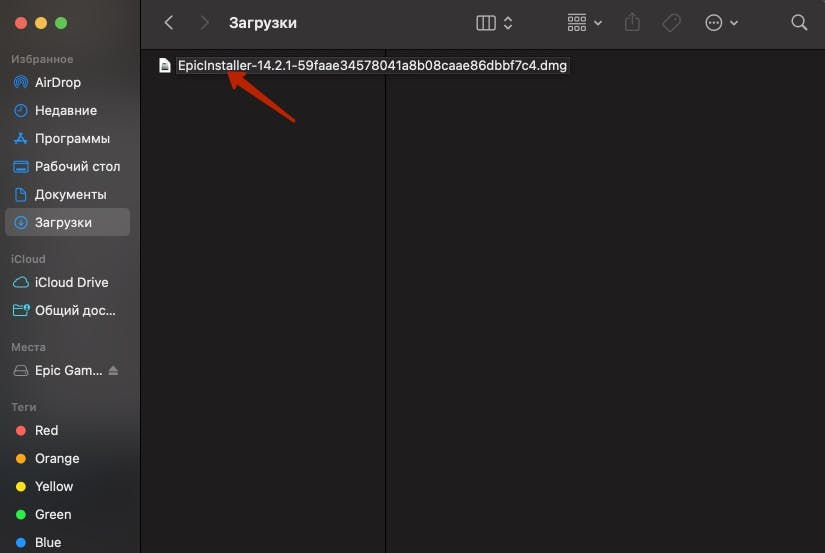Click the green tag color dot

click(21, 515)
